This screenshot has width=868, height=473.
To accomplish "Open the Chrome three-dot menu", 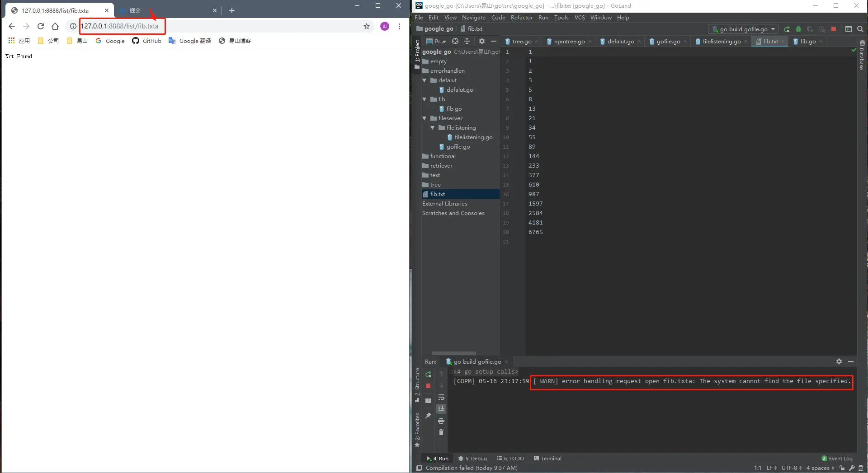I will pos(399,26).
